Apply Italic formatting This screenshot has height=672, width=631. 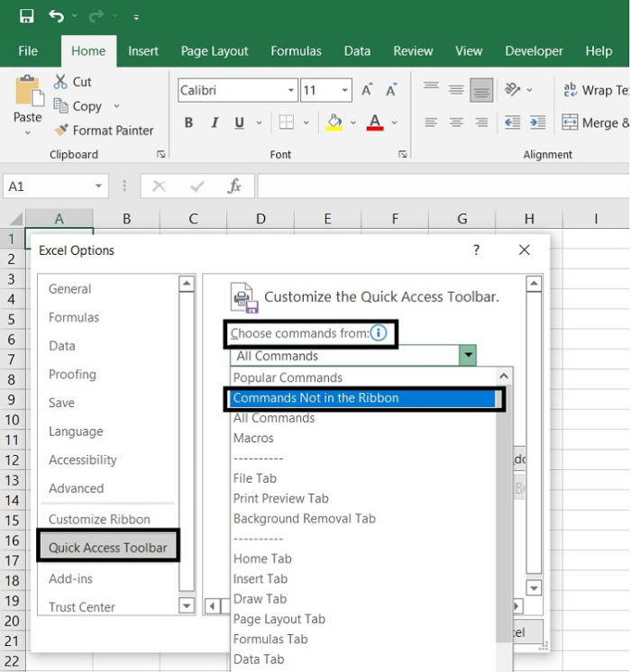[x=216, y=123]
